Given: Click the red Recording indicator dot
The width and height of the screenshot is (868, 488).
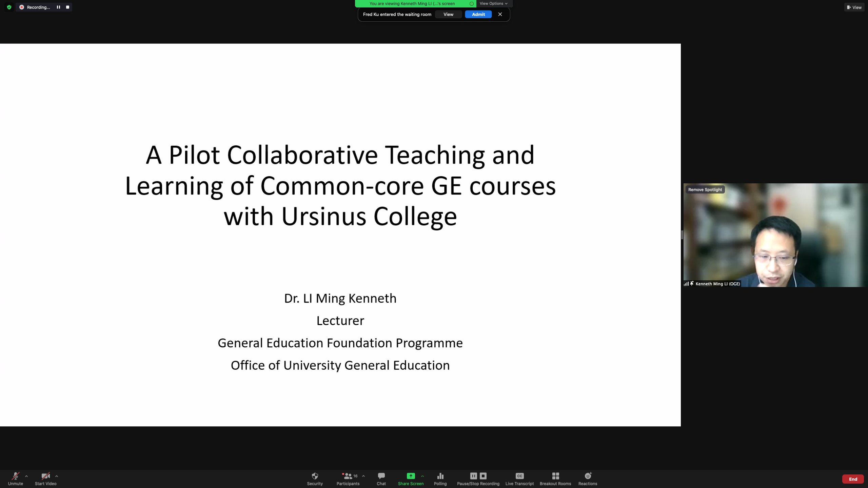Looking at the screenshot, I should click(x=22, y=7).
